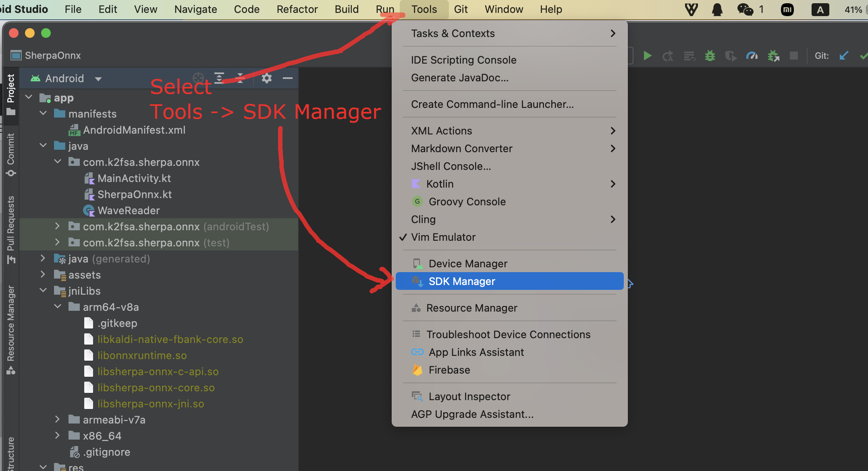
Task: Open Tasks & Contexts submenu
Action: [509, 33]
